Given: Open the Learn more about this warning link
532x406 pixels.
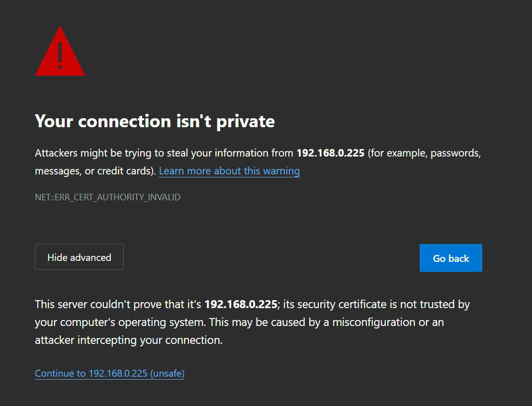Looking at the screenshot, I should (229, 171).
